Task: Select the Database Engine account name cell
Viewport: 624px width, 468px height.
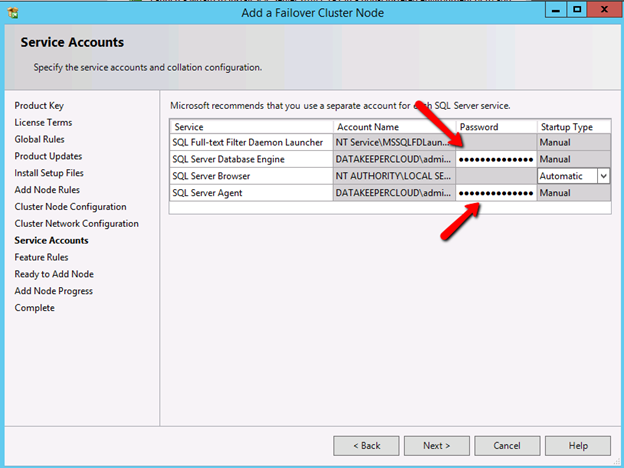Action: [393, 160]
